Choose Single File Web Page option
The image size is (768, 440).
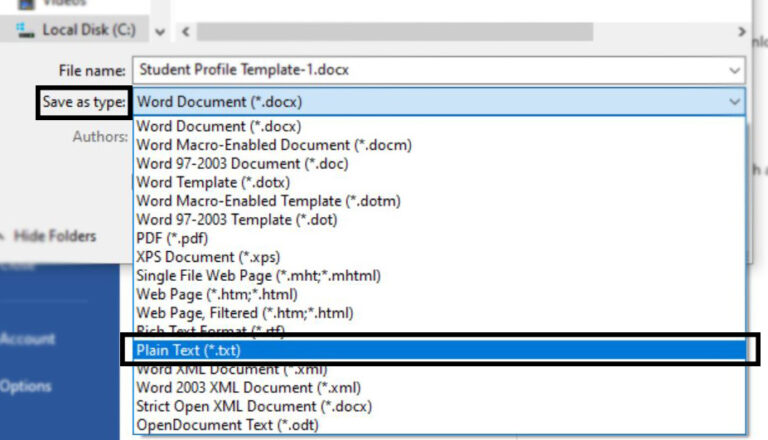[258, 275]
